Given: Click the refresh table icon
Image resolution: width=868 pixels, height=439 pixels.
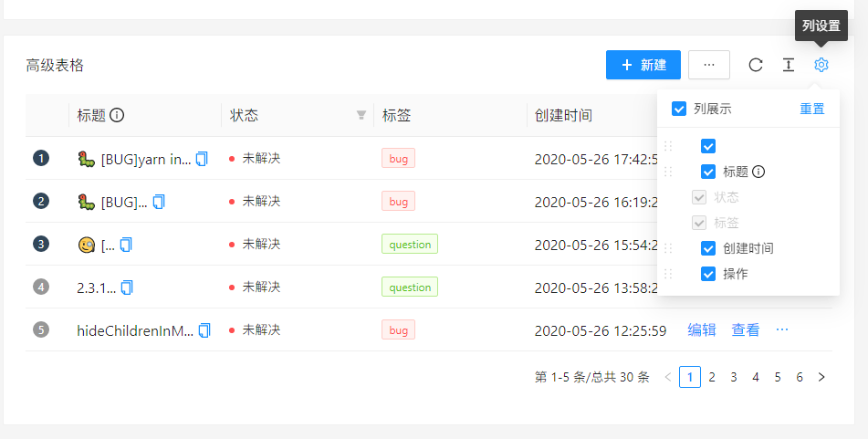Looking at the screenshot, I should 756,65.
